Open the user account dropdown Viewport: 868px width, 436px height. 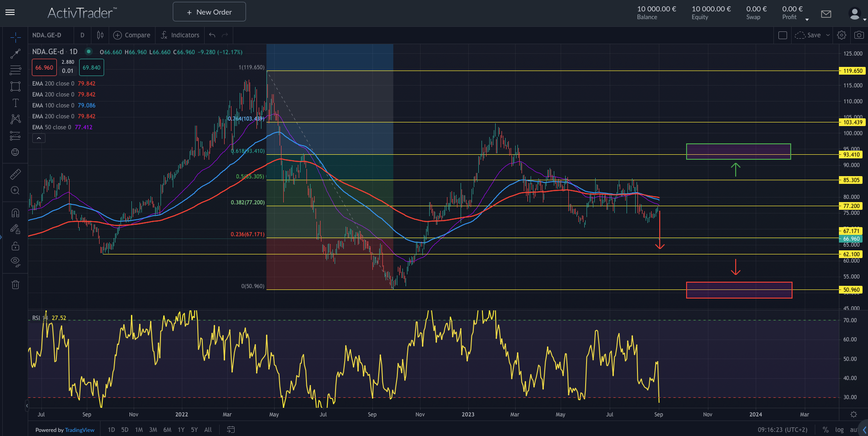(857, 15)
